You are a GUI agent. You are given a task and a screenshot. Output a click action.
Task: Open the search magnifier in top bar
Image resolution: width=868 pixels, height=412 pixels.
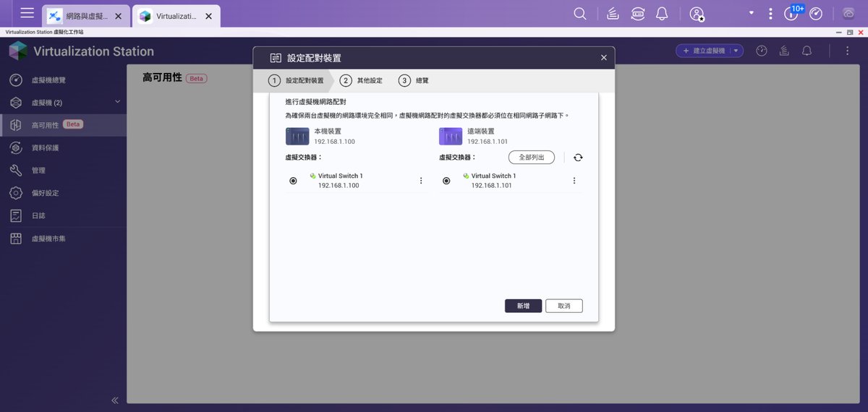click(580, 14)
